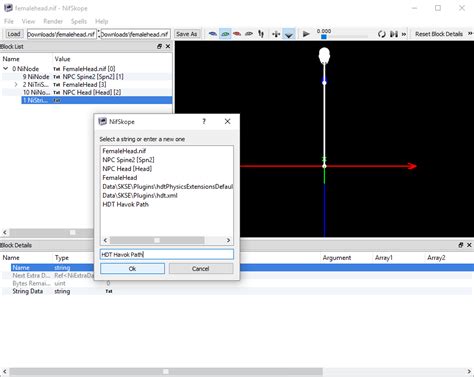Open the Help menu
Image resolution: width=474 pixels, height=377 pixels.
[102, 21]
